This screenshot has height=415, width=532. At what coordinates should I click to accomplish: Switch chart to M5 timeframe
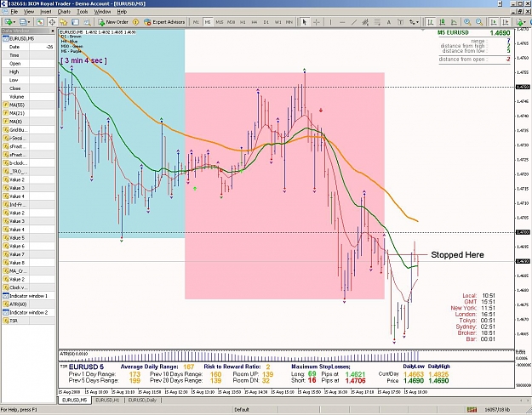[208, 22]
